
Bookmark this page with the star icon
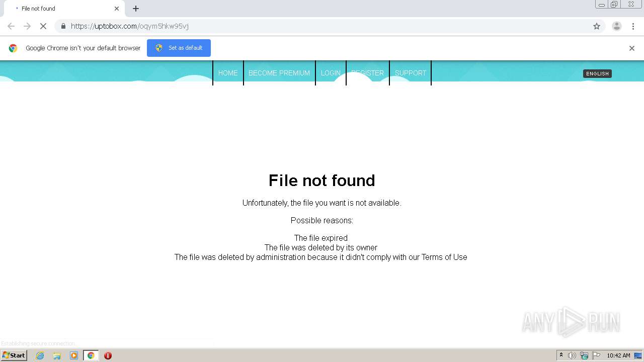point(597,26)
